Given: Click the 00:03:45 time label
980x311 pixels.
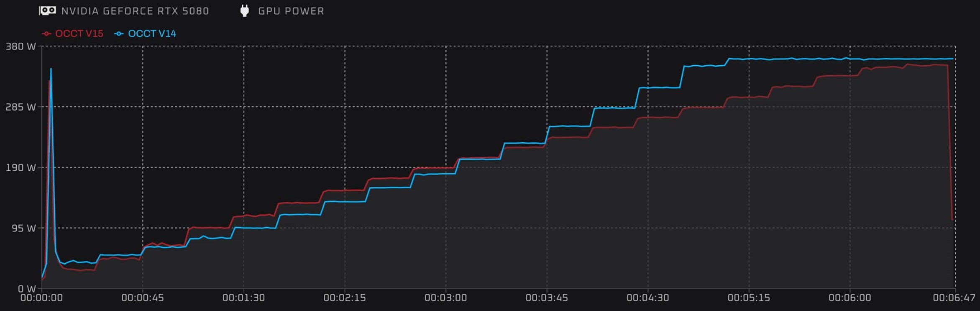Looking at the screenshot, I should (x=547, y=298).
